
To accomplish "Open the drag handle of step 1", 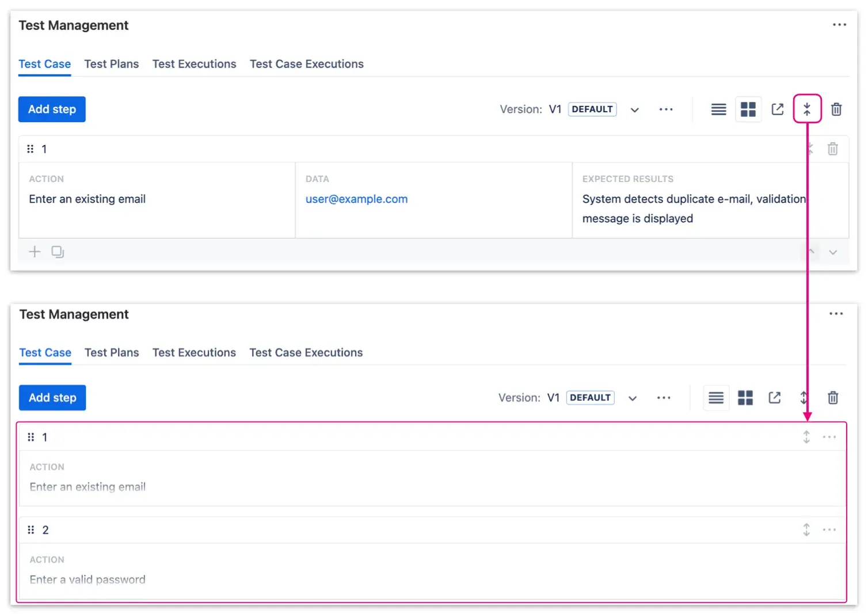I will coord(31,149).
